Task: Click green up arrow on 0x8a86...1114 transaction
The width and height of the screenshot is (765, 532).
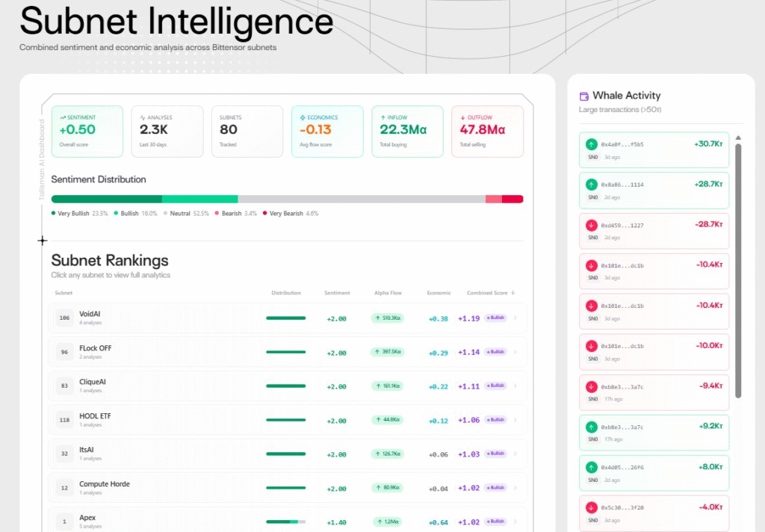Action: (592, 185)
